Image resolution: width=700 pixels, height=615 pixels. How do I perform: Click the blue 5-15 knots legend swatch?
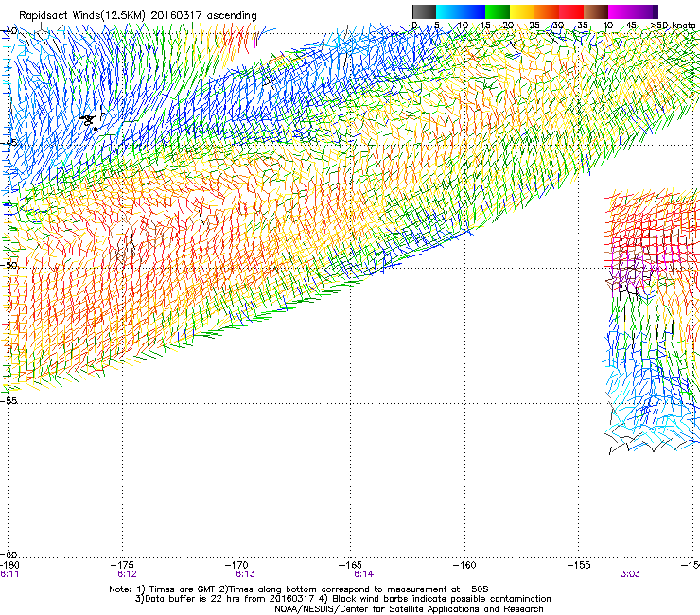461,11
